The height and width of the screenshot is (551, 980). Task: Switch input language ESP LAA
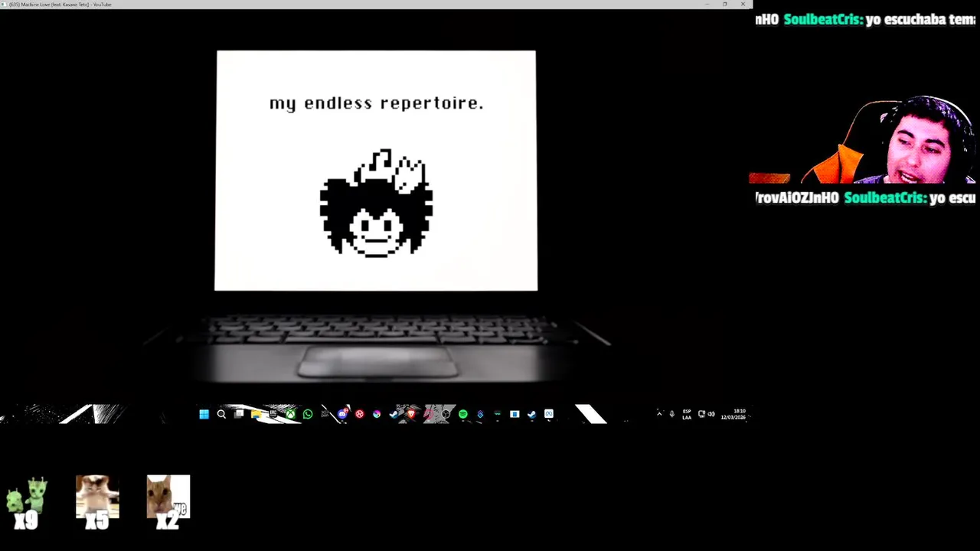point(687,414)
